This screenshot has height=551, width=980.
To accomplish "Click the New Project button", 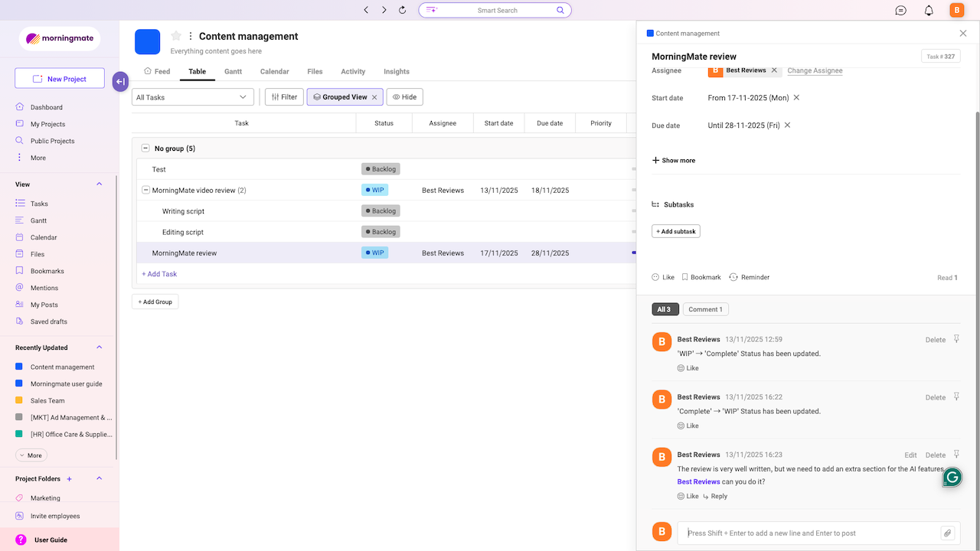I will click(60, 79).
